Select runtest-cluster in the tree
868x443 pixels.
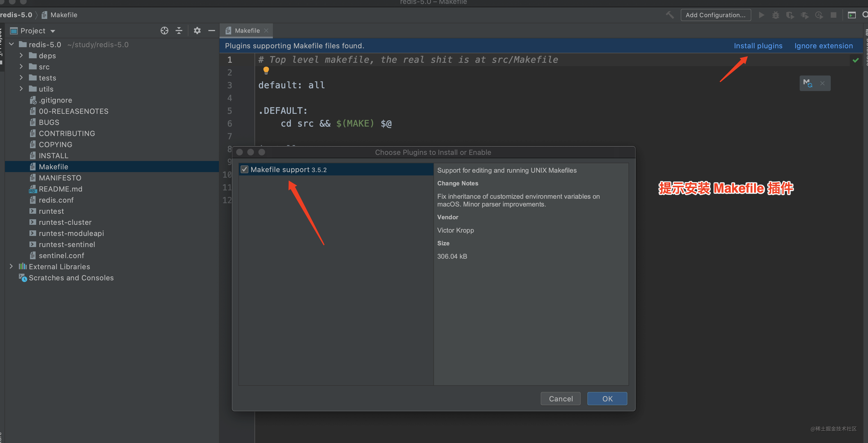[112, 222]
